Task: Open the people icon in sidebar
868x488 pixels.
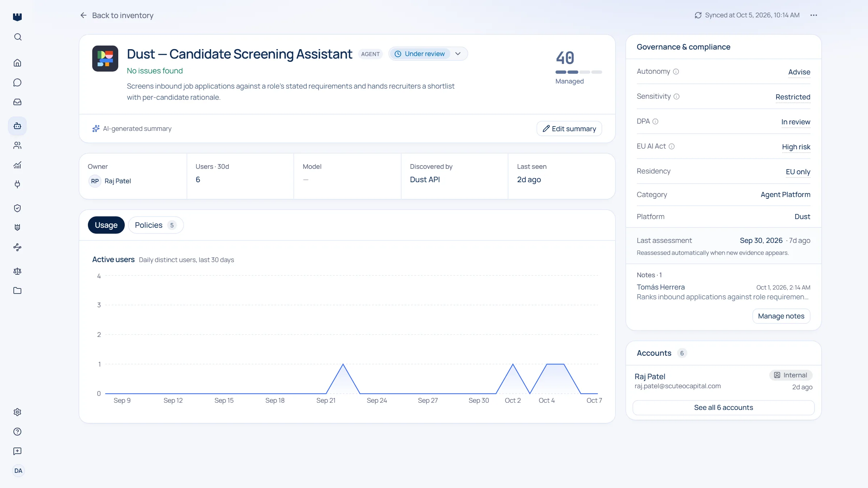Action: click(x=17, y=145)
